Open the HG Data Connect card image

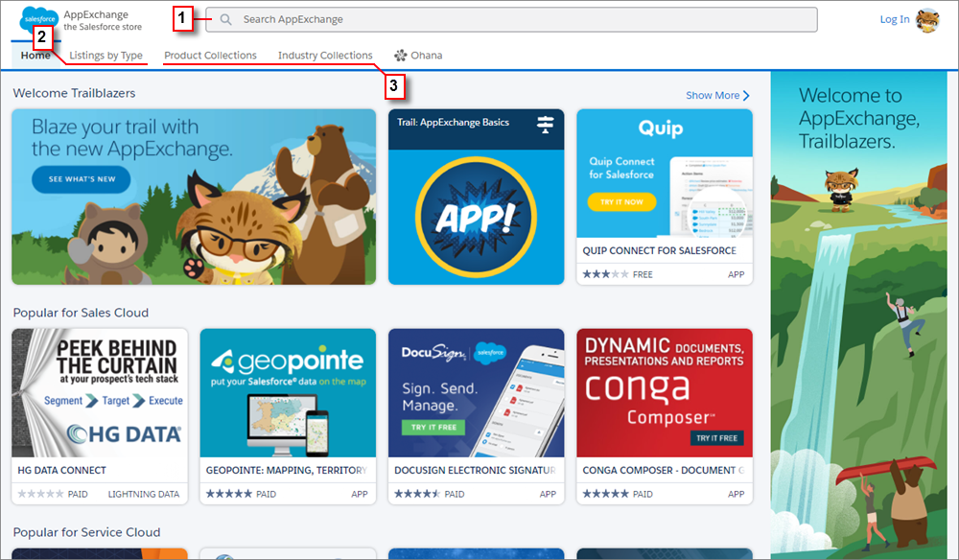click(100, 393)
